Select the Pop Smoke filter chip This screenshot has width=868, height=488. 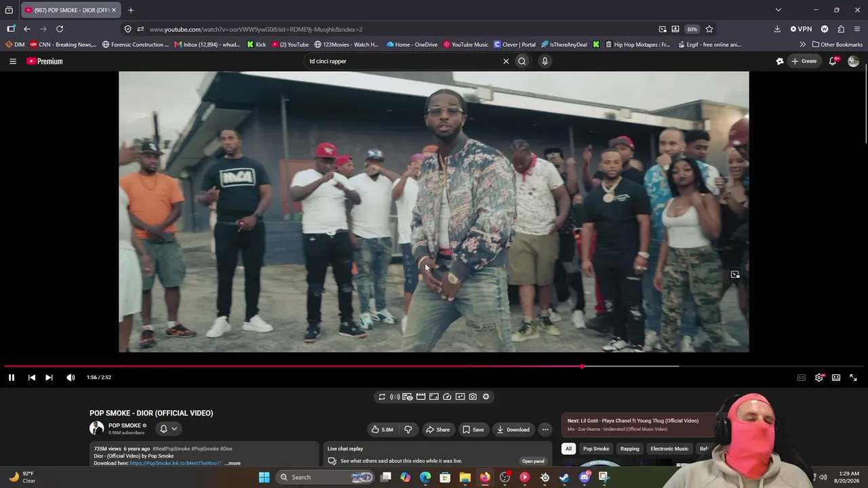point(596,449)
